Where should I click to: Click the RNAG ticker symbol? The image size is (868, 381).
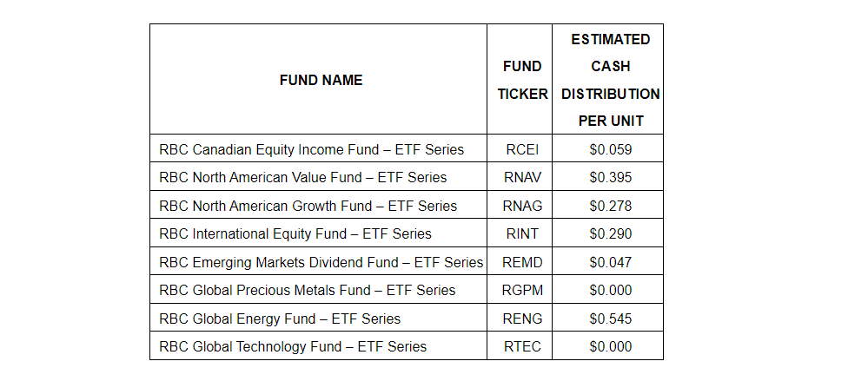pos(522,206)
